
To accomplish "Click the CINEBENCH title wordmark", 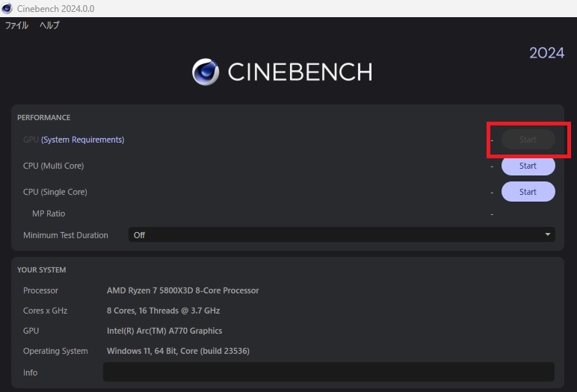I will click(x=300, y=72).
